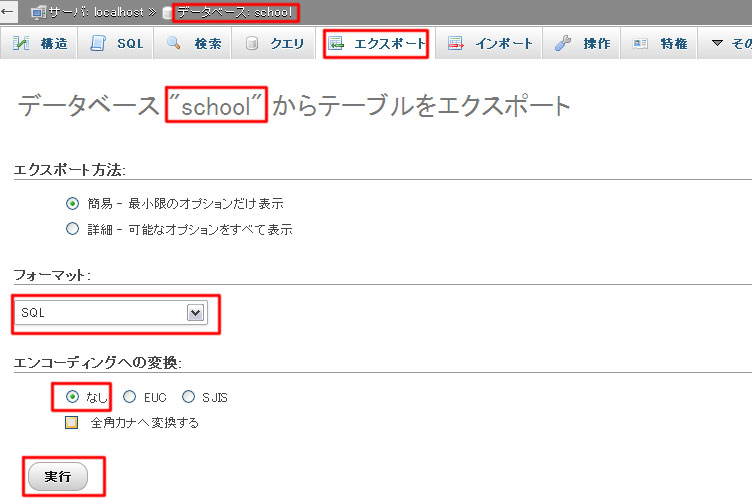This screenshot has width=752, height=499.
Task: Expand the その他 more-tabs dropdown
Action: click(725, 43)
